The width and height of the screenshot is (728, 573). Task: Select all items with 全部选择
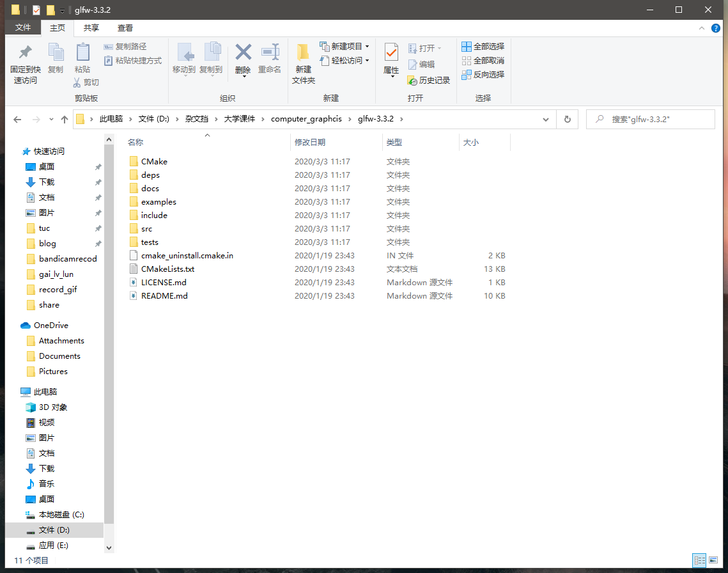click(483, 46)
